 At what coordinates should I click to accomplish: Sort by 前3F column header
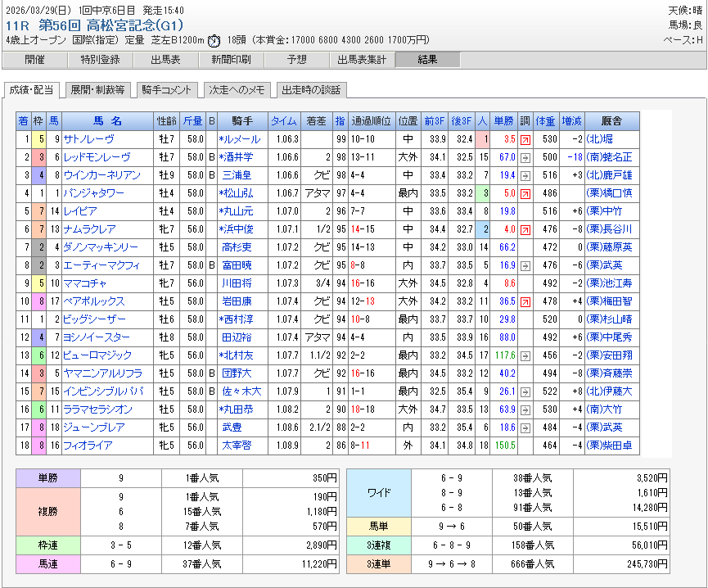tap(435, 121)
